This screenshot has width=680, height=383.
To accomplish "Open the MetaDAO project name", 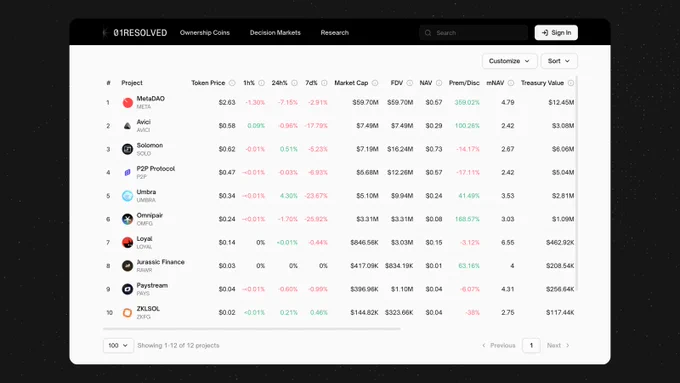I will tap(150, 99).
